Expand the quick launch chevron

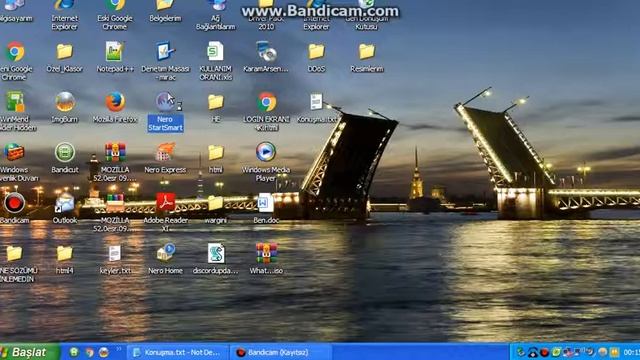pyautogui.click(x=119, y=350)
